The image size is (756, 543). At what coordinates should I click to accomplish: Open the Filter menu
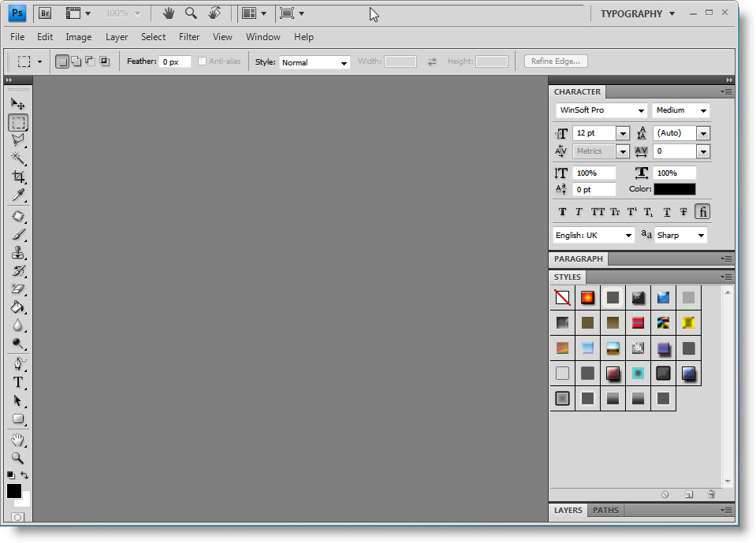pos(189,37)
